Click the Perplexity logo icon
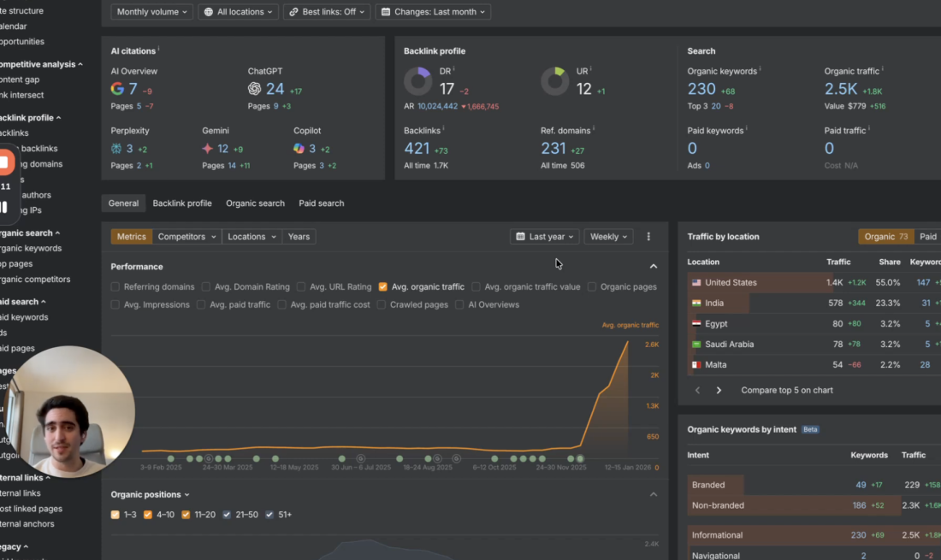The image size is (941, 560). pos(116,149)
